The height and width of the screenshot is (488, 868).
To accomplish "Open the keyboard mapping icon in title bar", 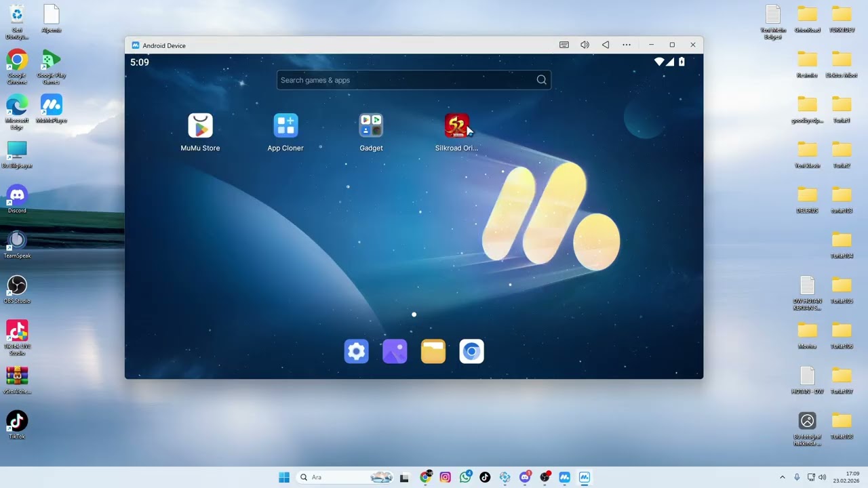I will point(564,45).
